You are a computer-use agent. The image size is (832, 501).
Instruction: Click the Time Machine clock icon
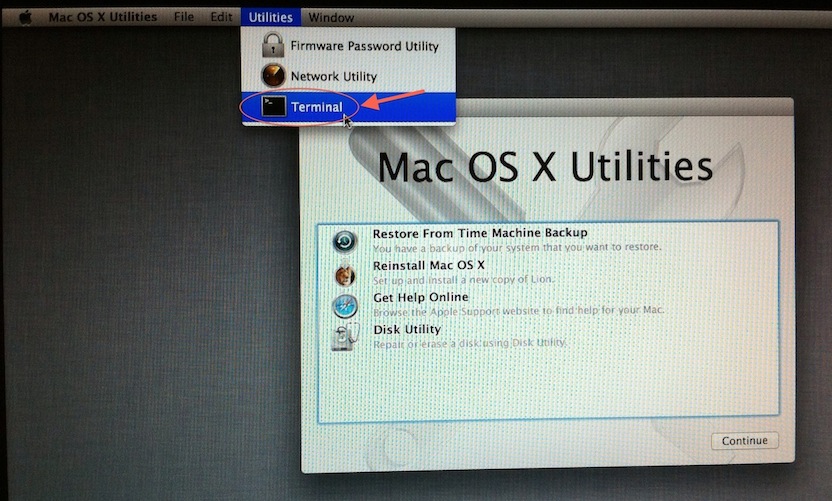pyautogui.click(x=345, y=241)
